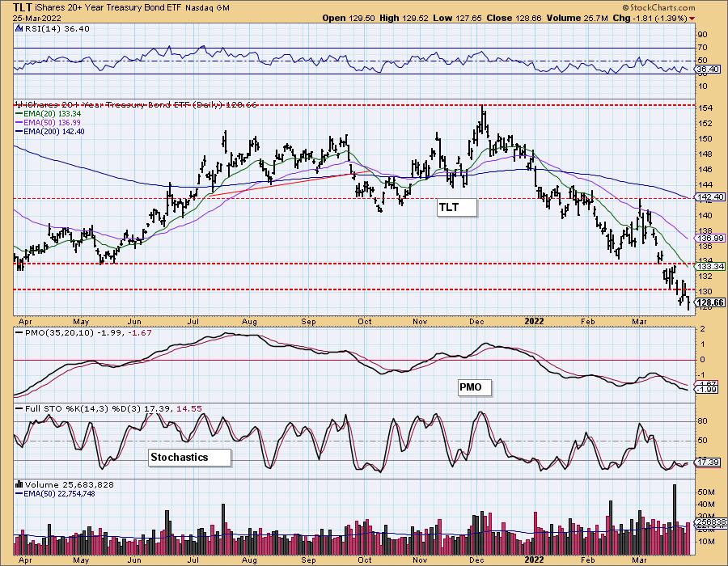The image size is (728, 566).
Task: Click the Stochastics annotation box
Action: pyautogui.click(x=189, y=457)
